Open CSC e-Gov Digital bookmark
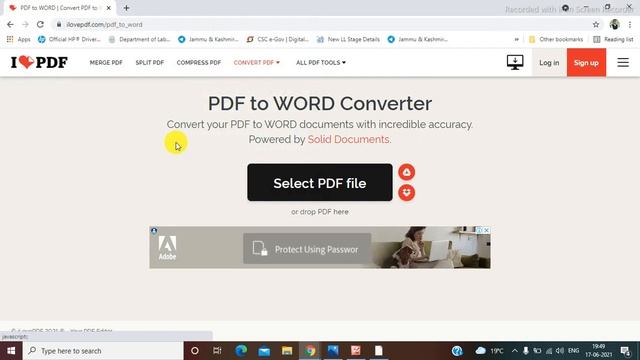Screen dimensions: 640x360 [x=278, y=39]
